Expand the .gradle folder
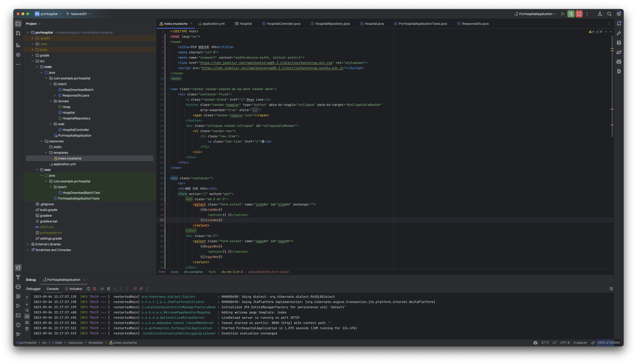The width and height of the screenshot is (637, 364). pyautogui.click(x=32, y=38)
